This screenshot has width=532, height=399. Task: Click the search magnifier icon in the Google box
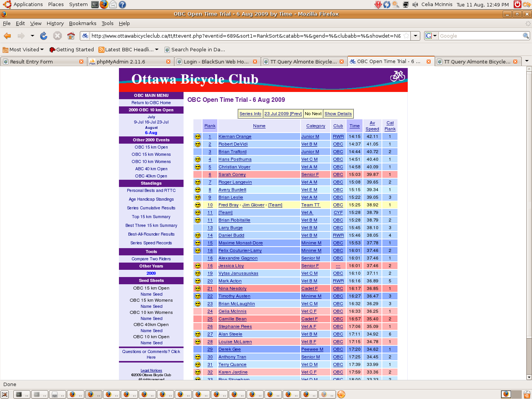point(526,36)
